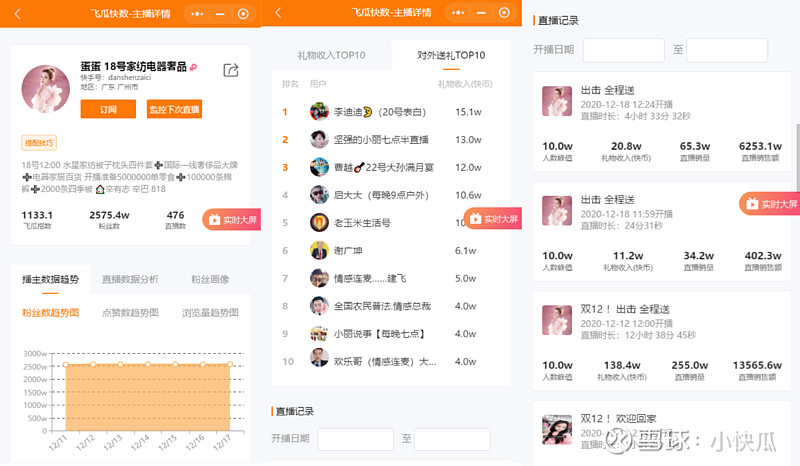Click end date field in middle panel 直播记录
800x466 pixels.
[452, 439]
